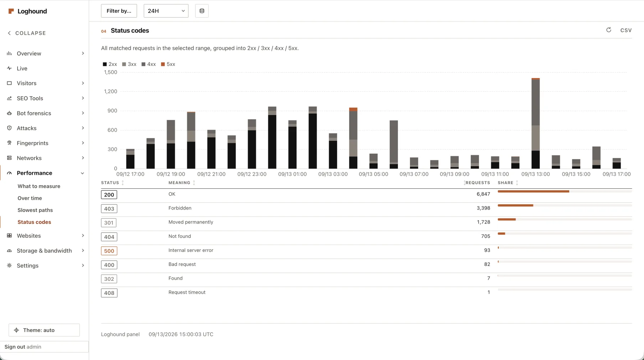Image resolution: width=644 pixels, height=360 pixels.
Task: Open the Slowest paths page
Action: coord(35,210)
